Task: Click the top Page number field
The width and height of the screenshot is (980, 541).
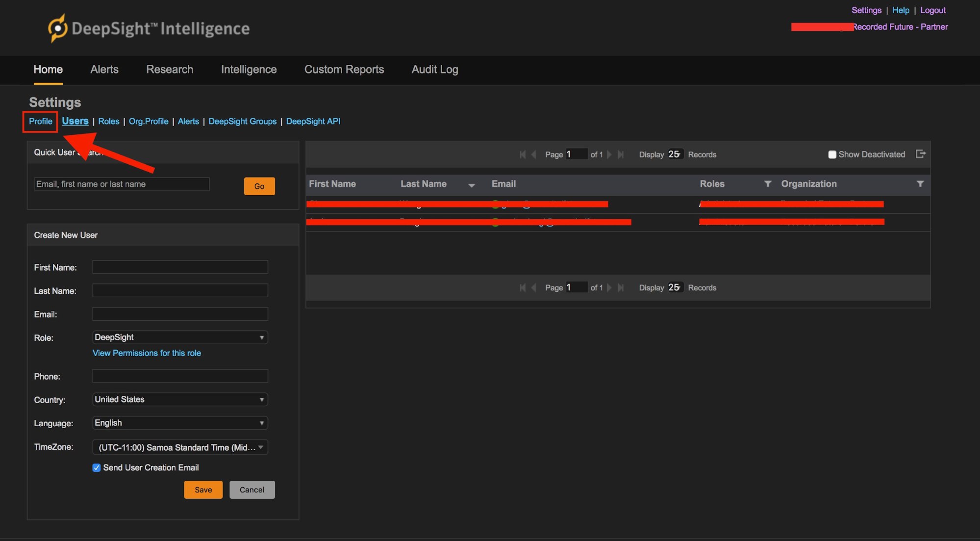Action: [x=577, y=154]
